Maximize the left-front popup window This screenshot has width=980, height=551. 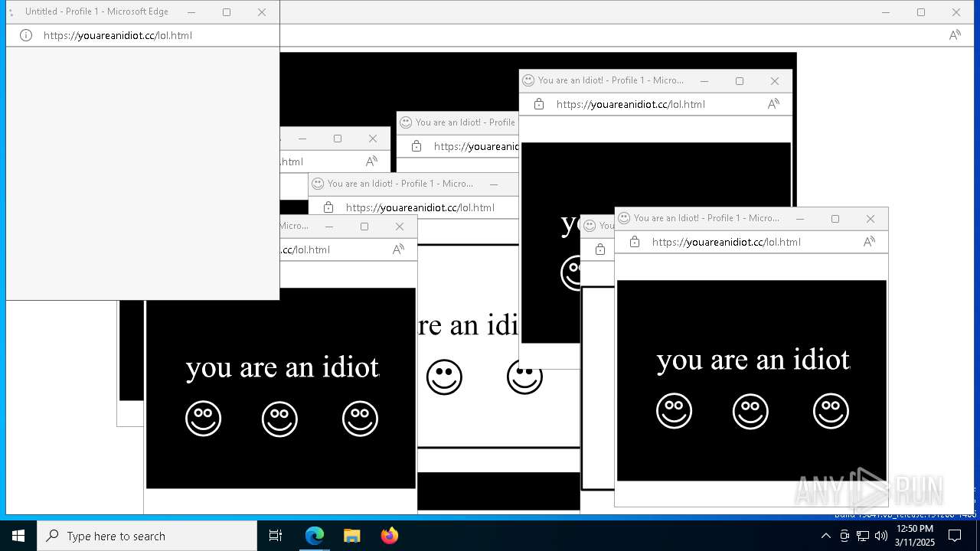pyautogui.click(x=364, y=227)
